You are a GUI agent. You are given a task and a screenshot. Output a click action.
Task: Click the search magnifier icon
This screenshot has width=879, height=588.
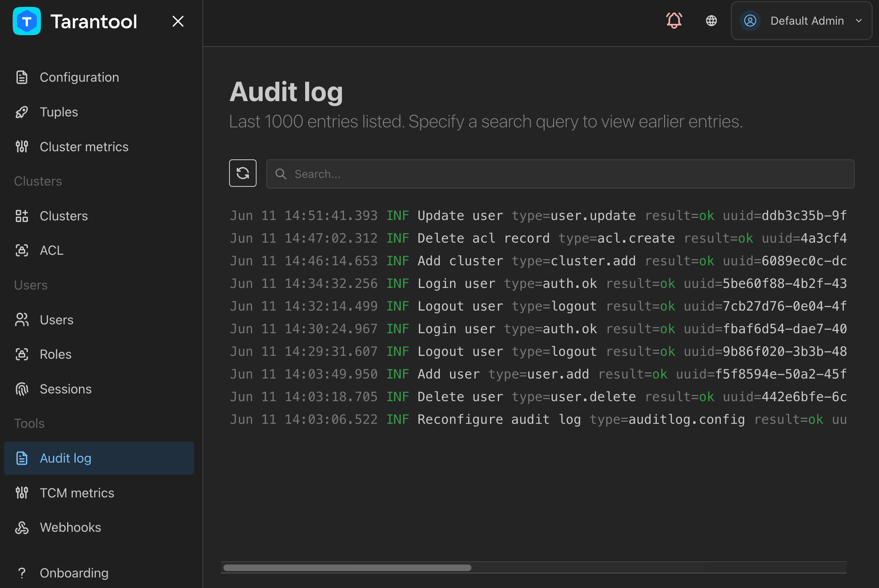(281, 174)
